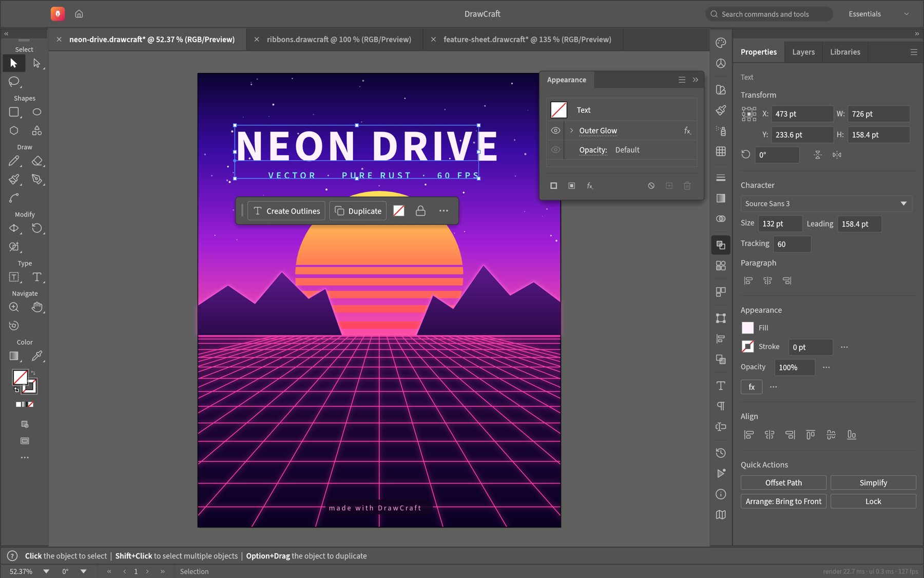Toggle align center paragraph option
924x578 pixels.
767,281
